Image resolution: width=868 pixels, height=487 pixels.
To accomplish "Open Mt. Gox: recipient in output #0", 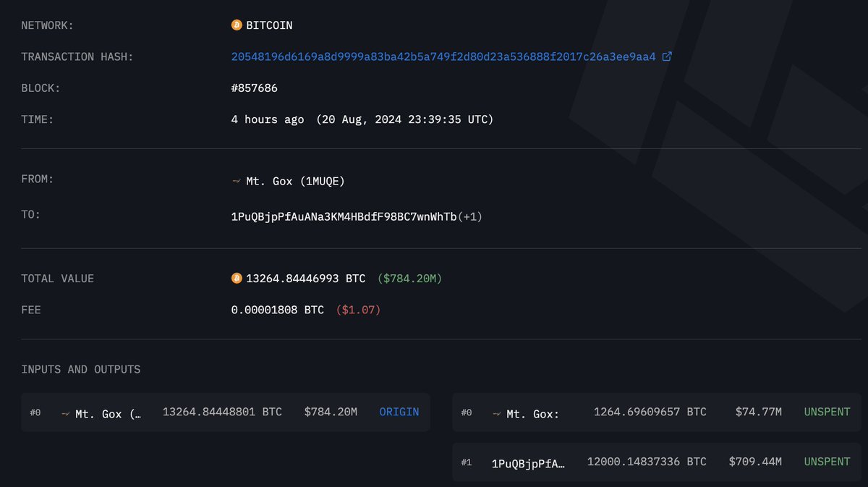I will pyautogui.click(x=533, y=413).
